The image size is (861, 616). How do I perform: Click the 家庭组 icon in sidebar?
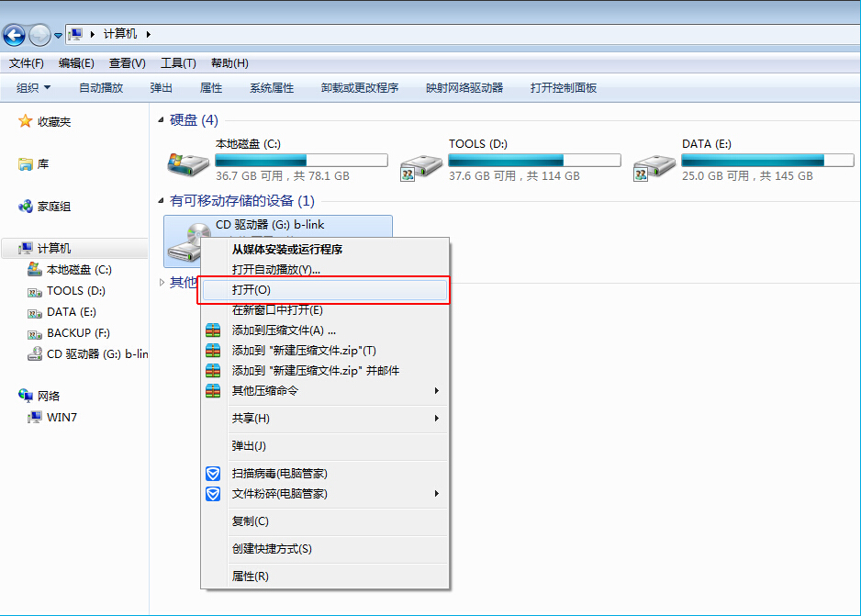(x=23, y=206)
